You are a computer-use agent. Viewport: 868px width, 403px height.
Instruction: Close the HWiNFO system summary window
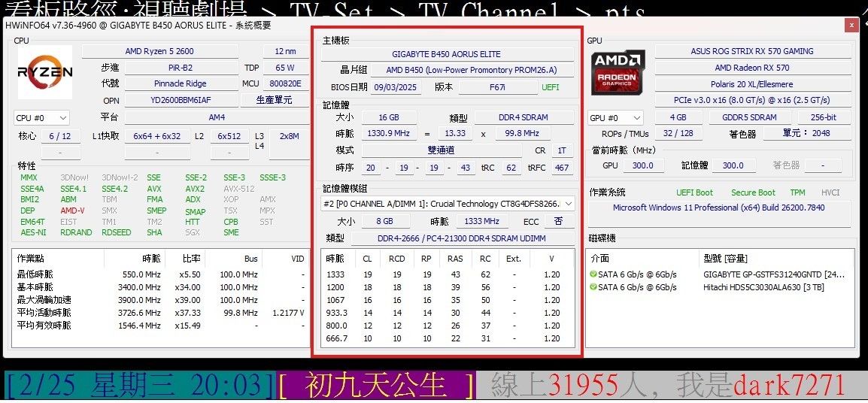tap(851, 25)
